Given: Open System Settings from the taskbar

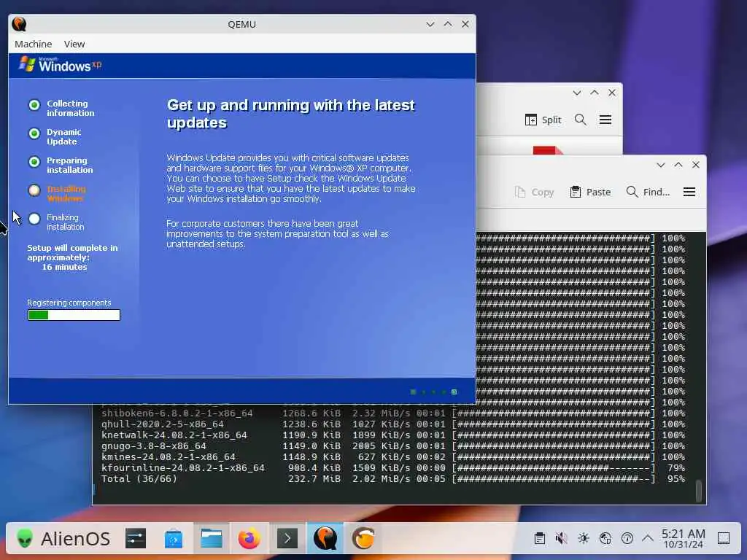Looking at the screenshot, I should (x=136, y=539).
